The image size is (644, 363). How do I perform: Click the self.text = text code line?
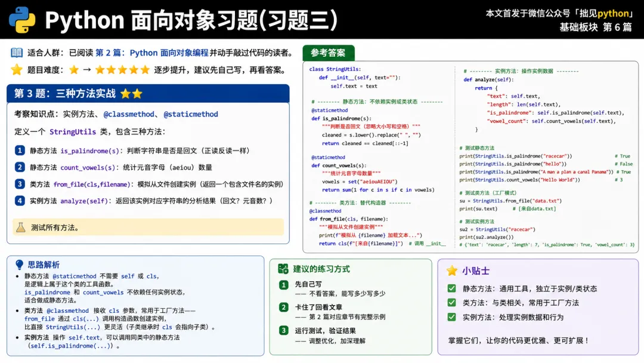point(354,87)
